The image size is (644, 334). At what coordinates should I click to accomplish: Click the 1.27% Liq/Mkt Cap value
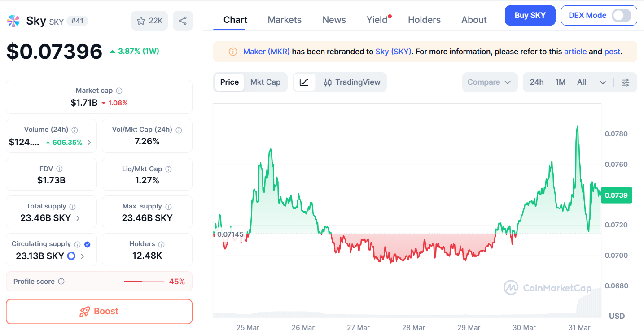[x=147, y=181]
